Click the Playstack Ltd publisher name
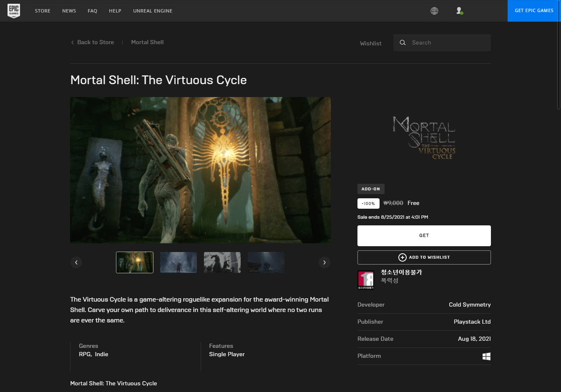The width and height of the screenshot is (561, 392). pyautogui.click(x=472, y=322)
